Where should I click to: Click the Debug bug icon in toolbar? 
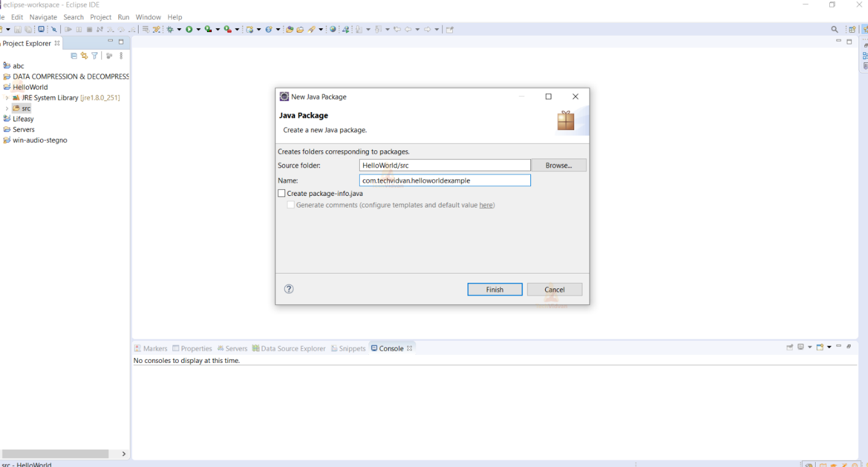point(170,30)
